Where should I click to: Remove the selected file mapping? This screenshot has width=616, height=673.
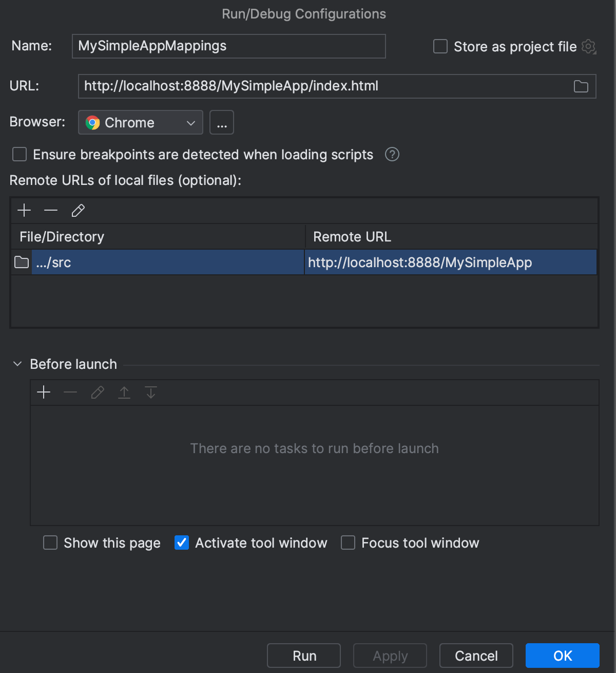point(50,210)
